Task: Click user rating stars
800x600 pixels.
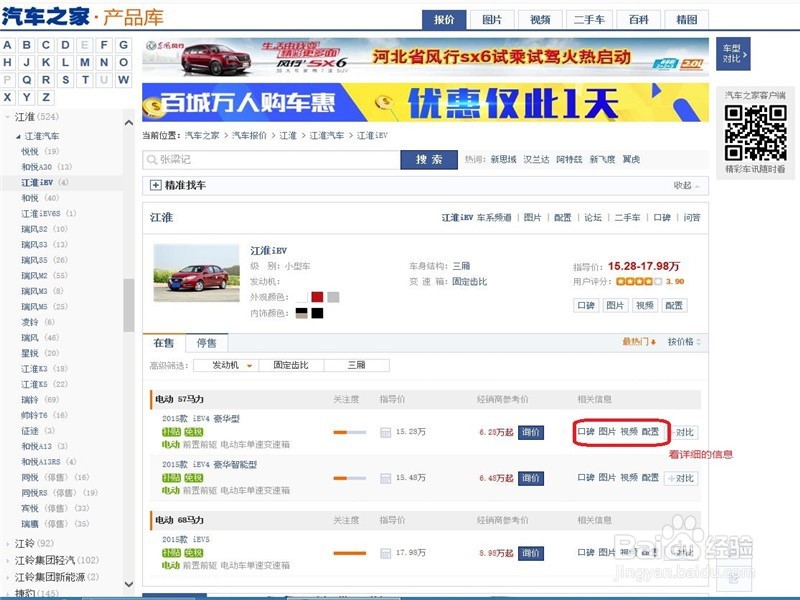Action: click(639, 281)
